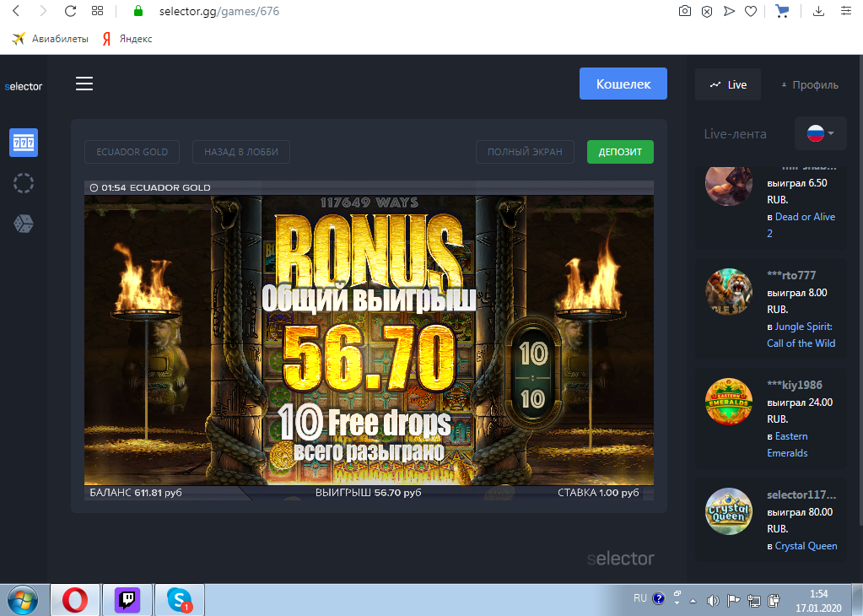This screenshot has width=863, height=616.
Task: Open the network connection tray icon
Action: pyautogui.click(x=754, y=601)
